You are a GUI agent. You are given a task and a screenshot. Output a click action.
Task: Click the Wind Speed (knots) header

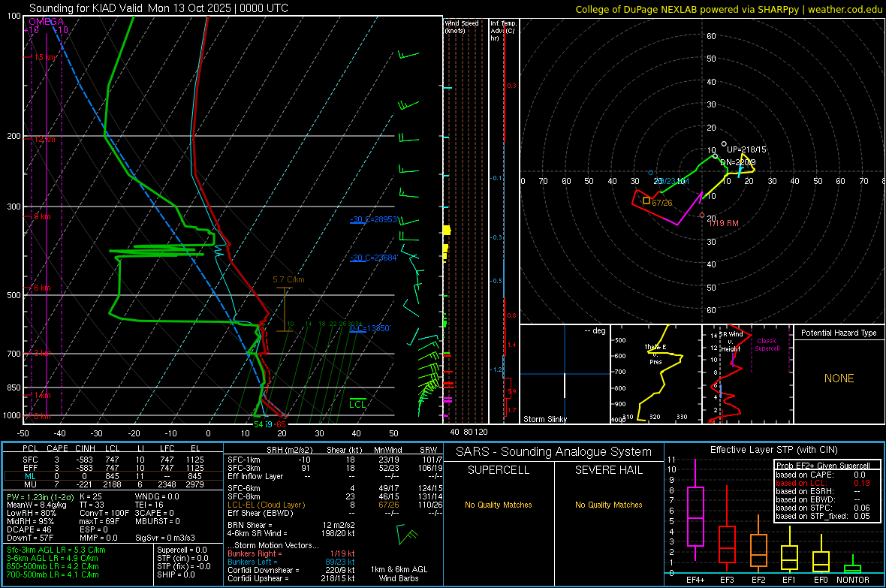pyautogui.click(x=462, y=26)
